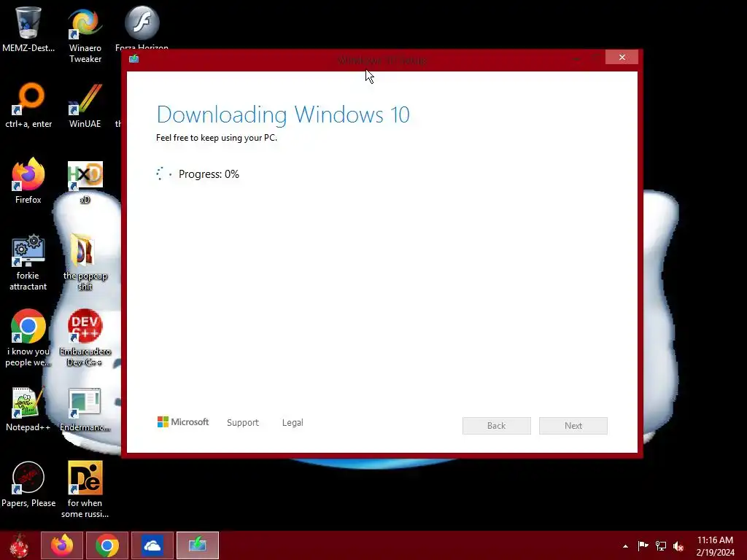
Task: Open Firefox desktop shortcut
Action: (28, 181)
